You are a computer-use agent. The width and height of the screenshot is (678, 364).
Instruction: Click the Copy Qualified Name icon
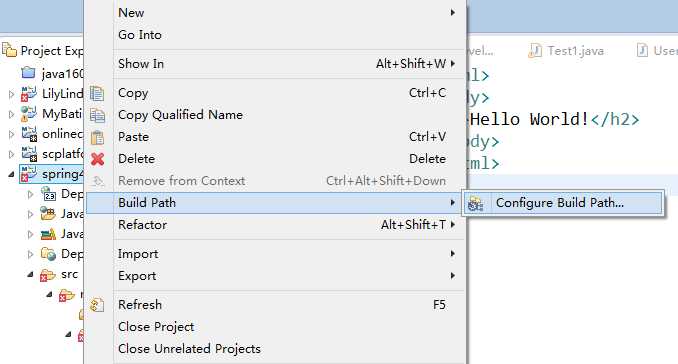pos(97,115)
